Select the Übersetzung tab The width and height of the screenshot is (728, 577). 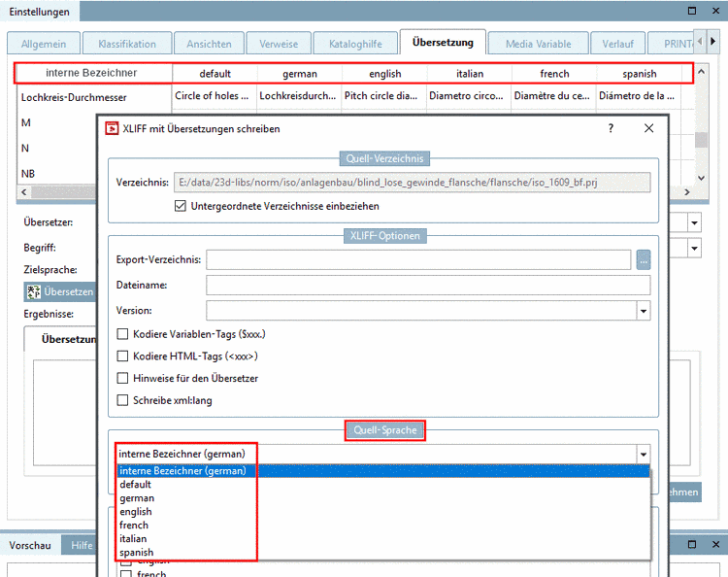[443, 43]
